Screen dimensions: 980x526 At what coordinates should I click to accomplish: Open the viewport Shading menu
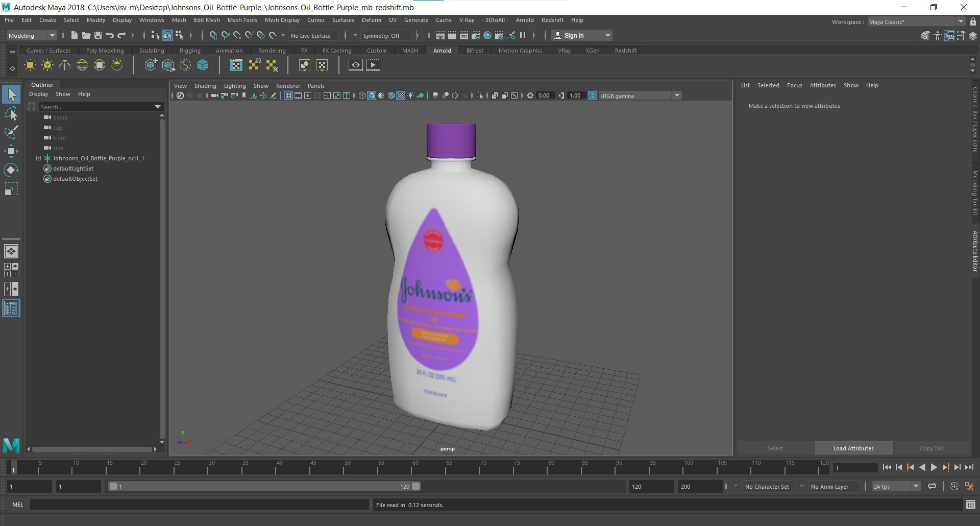(205, 86)
